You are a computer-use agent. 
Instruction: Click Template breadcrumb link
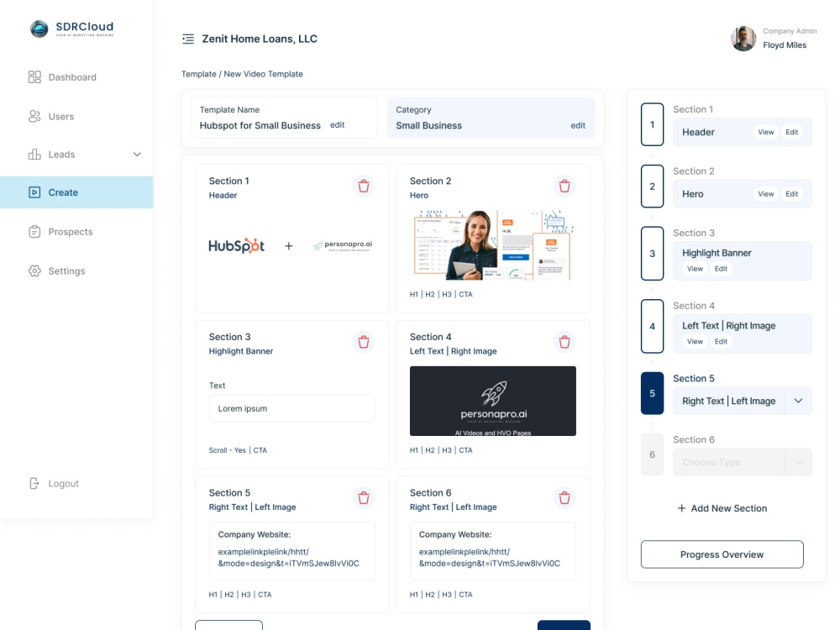tap(199, 74)
